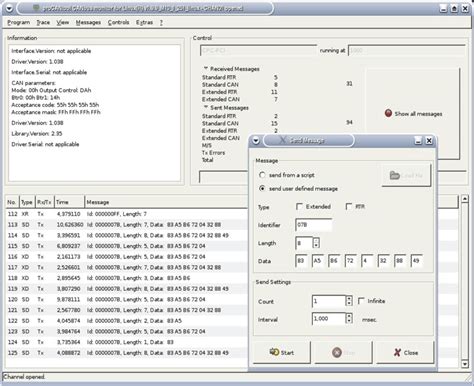Select message row number 124

(127, 342)
